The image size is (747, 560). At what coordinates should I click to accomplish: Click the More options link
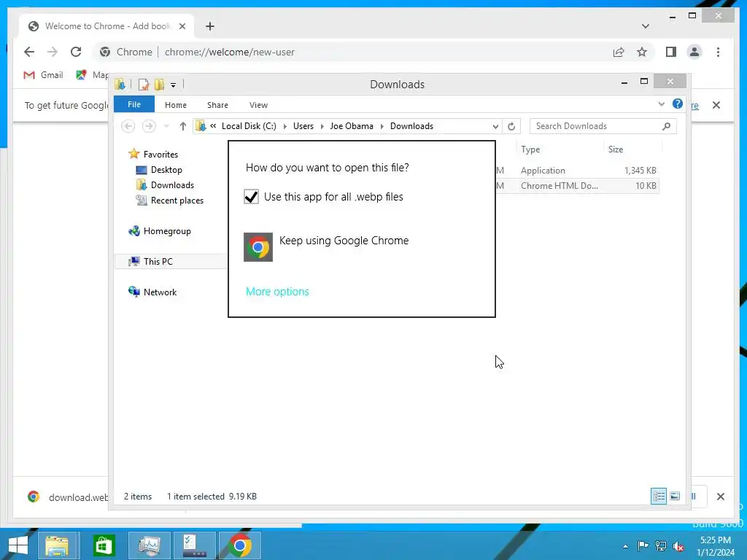[277, 292]
